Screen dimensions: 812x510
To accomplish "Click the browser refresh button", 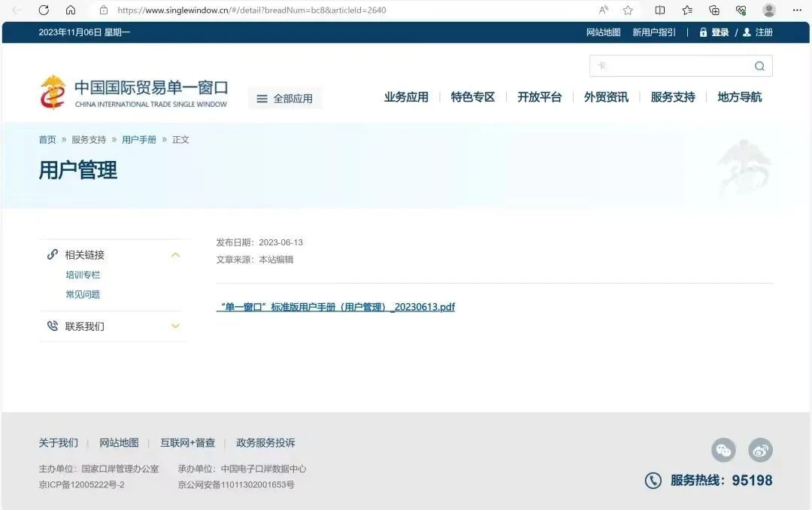I will point(44,10).
